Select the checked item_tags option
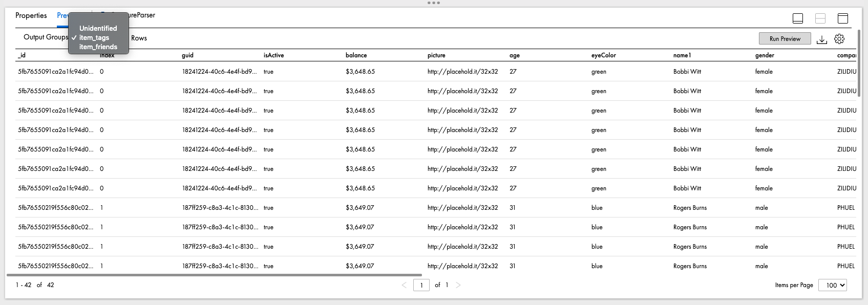Image resolution: width=868 pixels, height=305 pixels. [94, 37]
